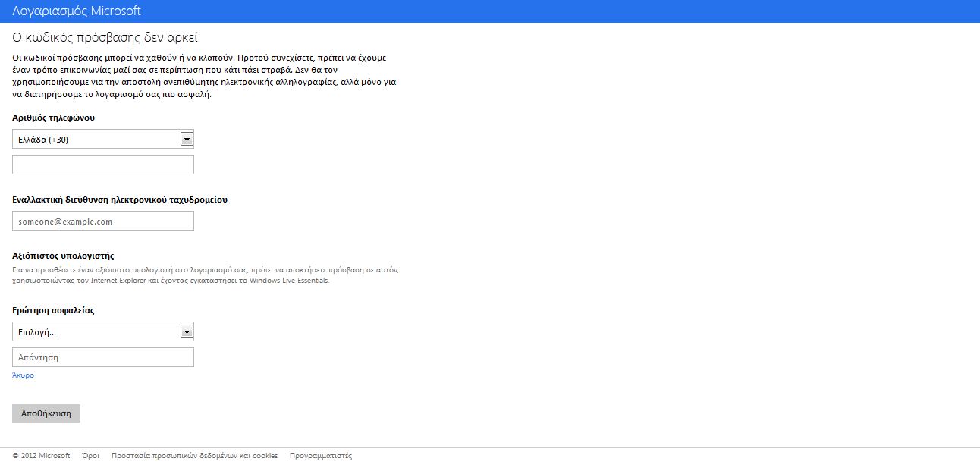Expand the Επιλογή... security question dropdown
The height and width of the screenshot is (465, 980).
(103, 331)
